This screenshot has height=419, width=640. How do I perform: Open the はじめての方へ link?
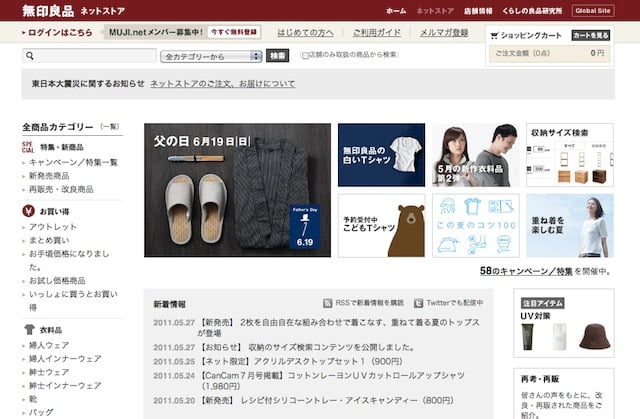click(x=305, y=33)
